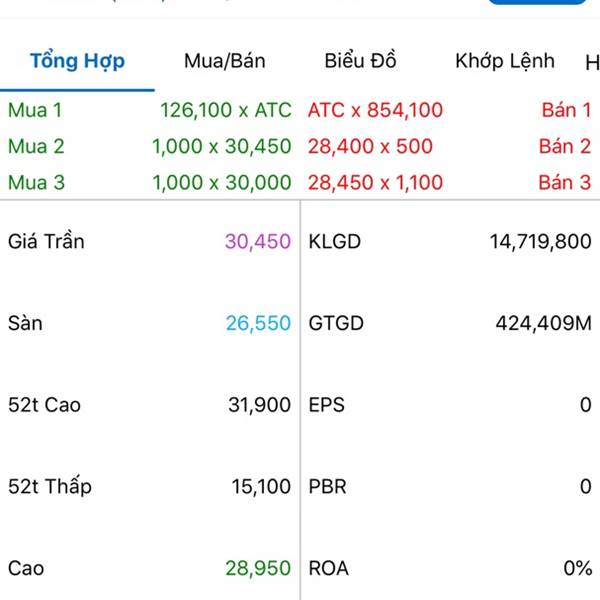Choose the Bán 3 ask 28,450 x 1,100
Image resolution: width=600 pixels, height=600 pixels.
coord(375,183)
